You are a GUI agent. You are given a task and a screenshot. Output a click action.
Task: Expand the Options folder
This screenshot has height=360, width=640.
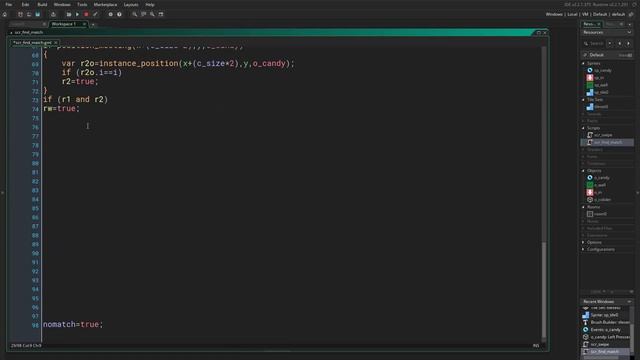tap(583, 242)
